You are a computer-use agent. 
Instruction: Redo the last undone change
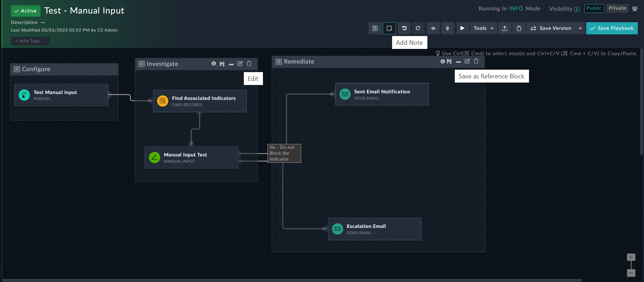click(x=418, y=28)
